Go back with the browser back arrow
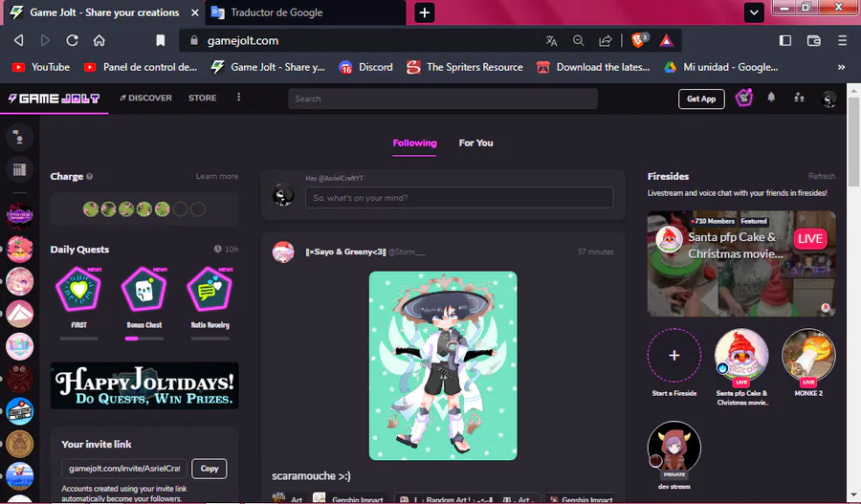This screenshot has width=861, height=504. tap(19, 40)
